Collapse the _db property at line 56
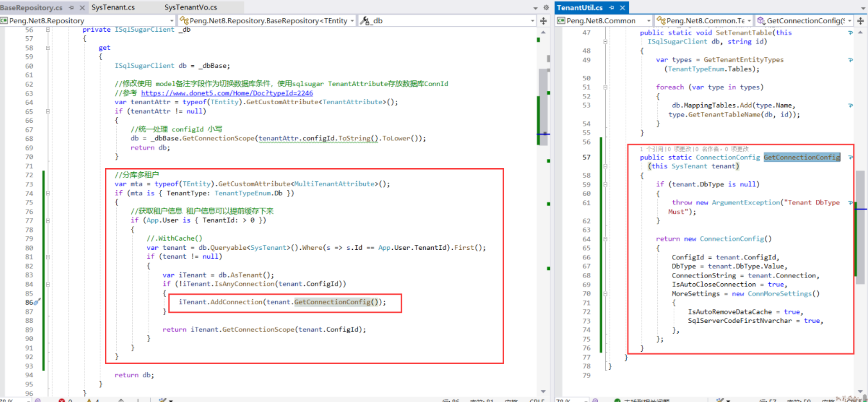This screenshot has width=868, height=402. click(x=48, y=29)
